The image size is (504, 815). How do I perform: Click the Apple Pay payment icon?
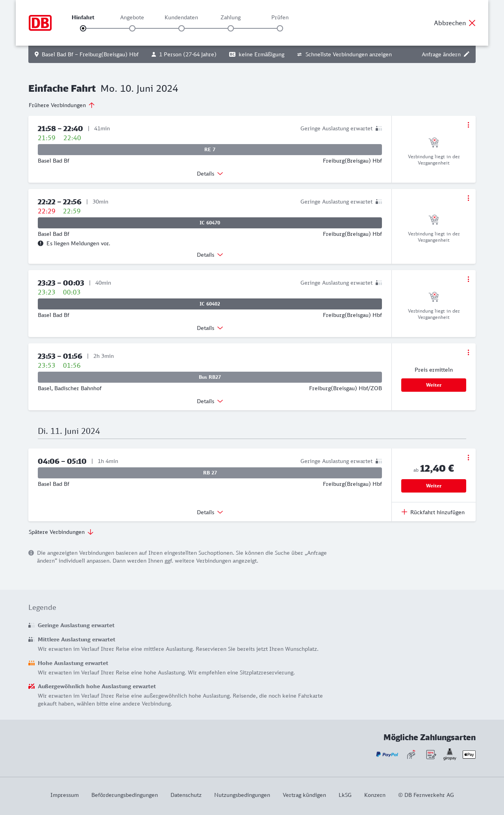(469, 754)
